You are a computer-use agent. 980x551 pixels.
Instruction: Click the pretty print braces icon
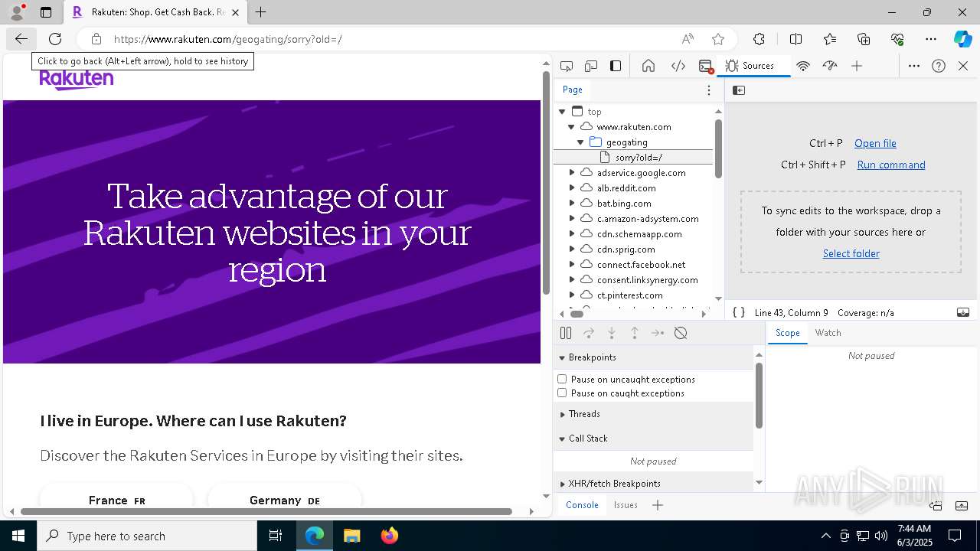click(x=739, y=312)
